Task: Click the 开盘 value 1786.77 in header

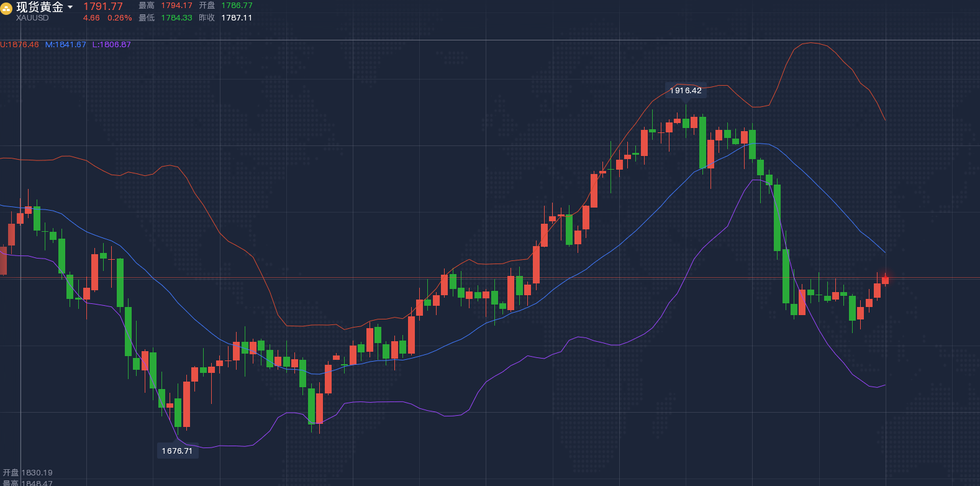Action: (237, 6)
